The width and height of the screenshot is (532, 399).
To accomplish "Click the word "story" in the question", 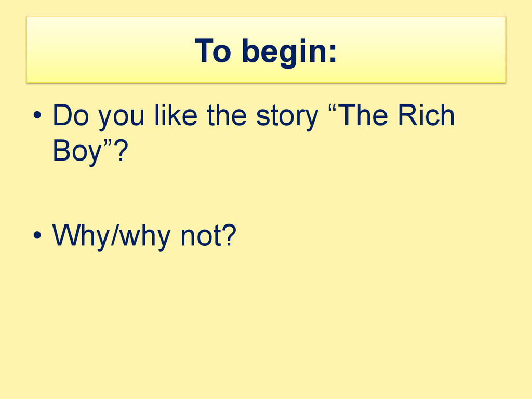I will click(287, 117).
